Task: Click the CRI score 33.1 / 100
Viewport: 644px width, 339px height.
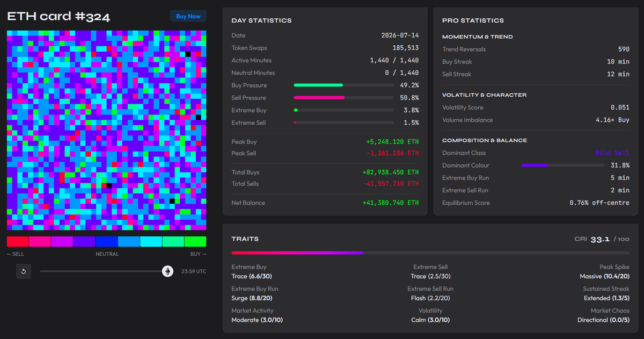Action: tap(602, 239)
